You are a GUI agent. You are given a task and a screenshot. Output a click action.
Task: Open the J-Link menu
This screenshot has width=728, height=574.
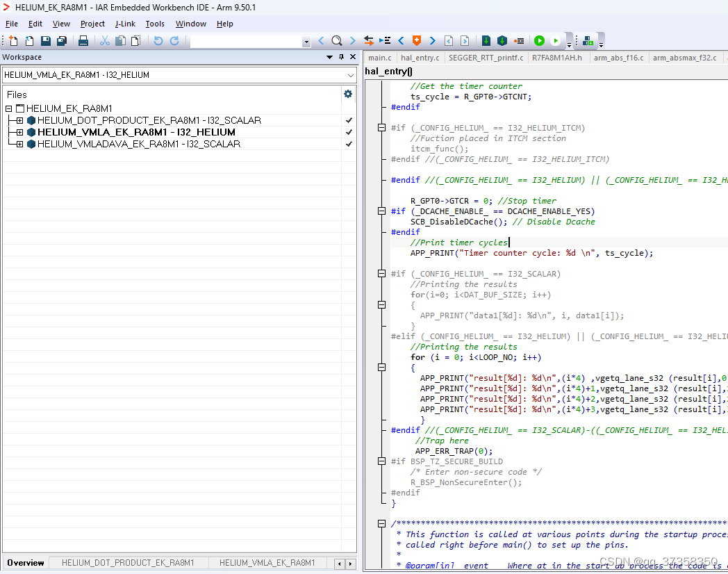[x=125, y=24]
